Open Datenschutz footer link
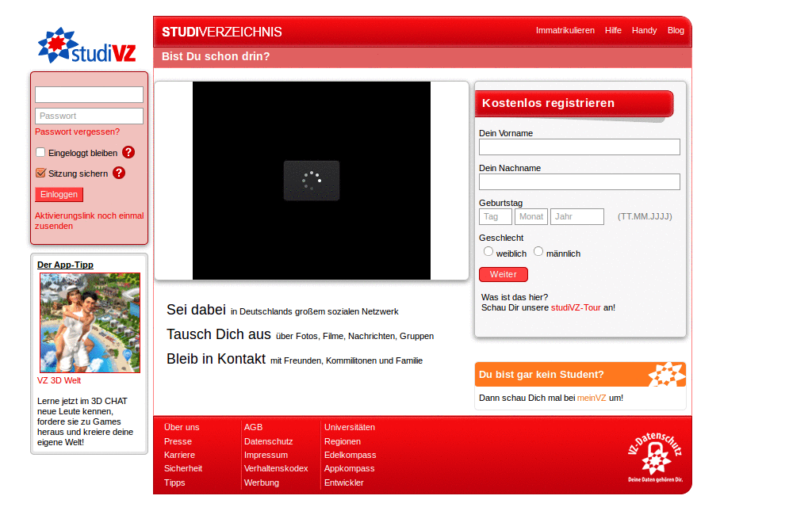This screenshot has width=812, height=511. pos(268,442)
